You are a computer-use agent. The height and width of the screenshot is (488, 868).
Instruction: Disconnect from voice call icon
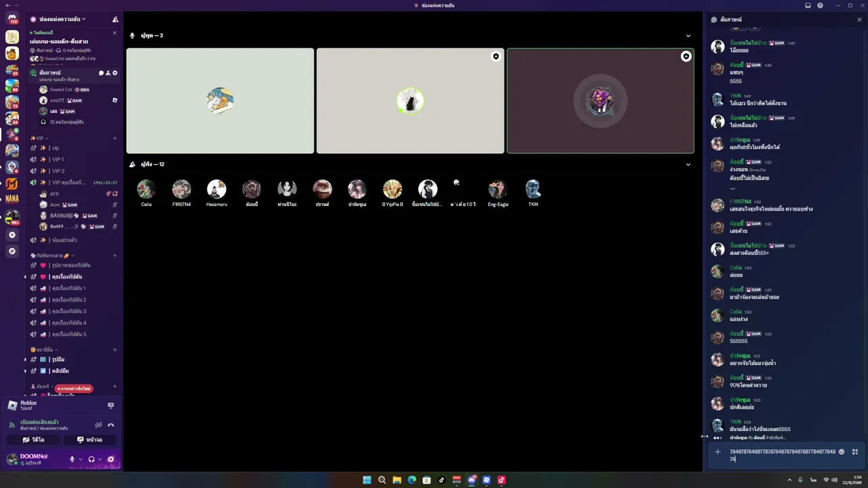click(x=111, y=425)
